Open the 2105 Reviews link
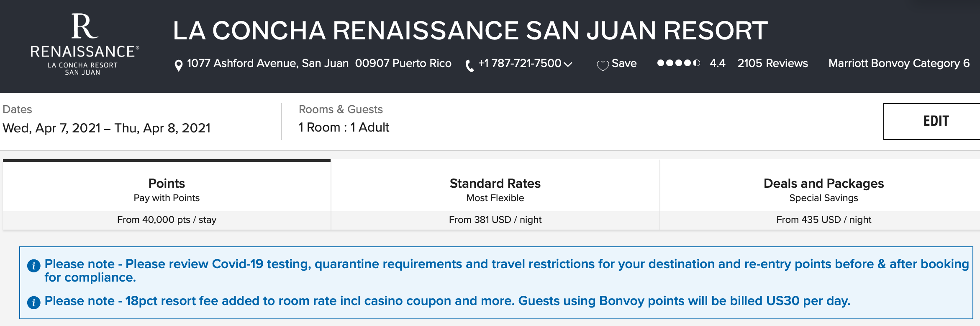Screen dimensions: 980x326 772,63
